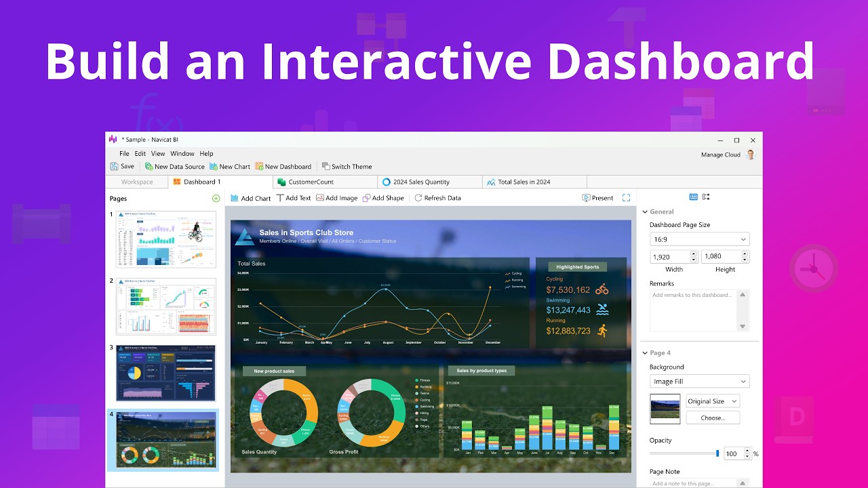This screenshot has height=488, width=868.
Task: Click Manage Cloud link
Action: point(721,155)
